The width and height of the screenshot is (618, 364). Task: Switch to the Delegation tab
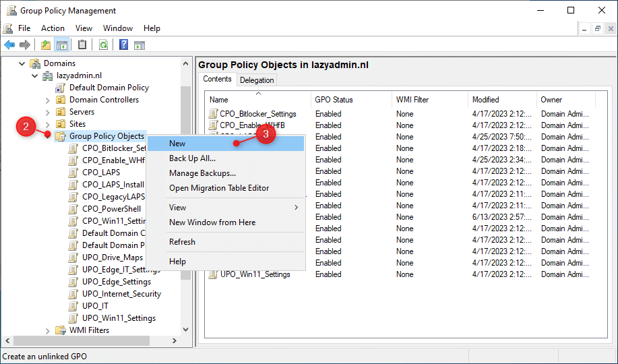point(257,80)
